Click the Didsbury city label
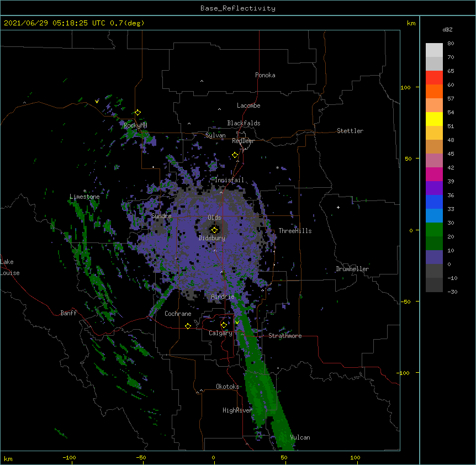The height and width of the screenshot is (465, 476). 212,238
